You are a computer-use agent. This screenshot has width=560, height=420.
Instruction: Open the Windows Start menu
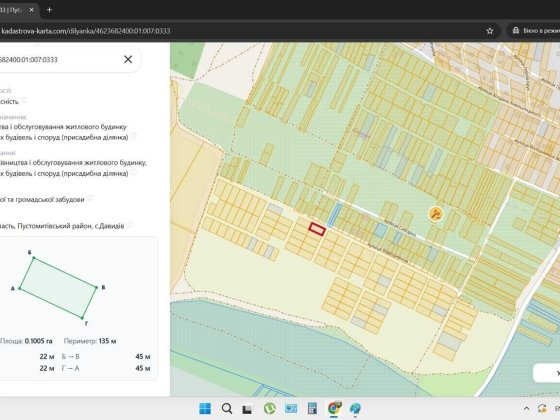coord(205,408)
